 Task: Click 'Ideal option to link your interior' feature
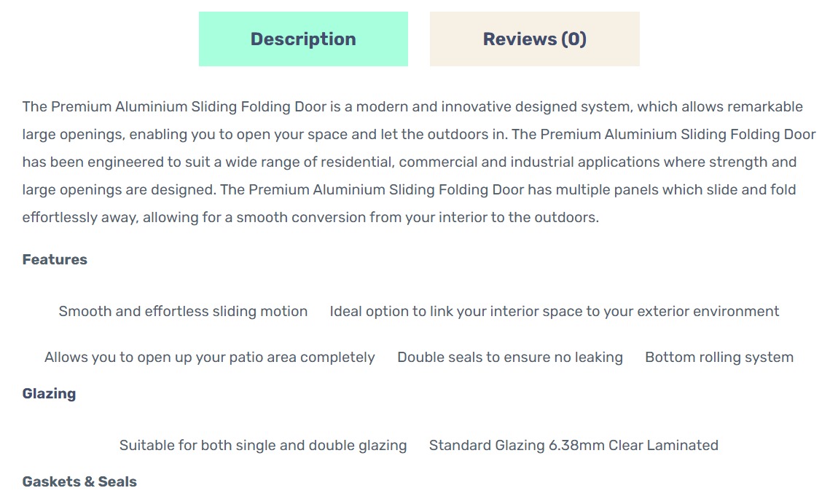tap(555, 311)
